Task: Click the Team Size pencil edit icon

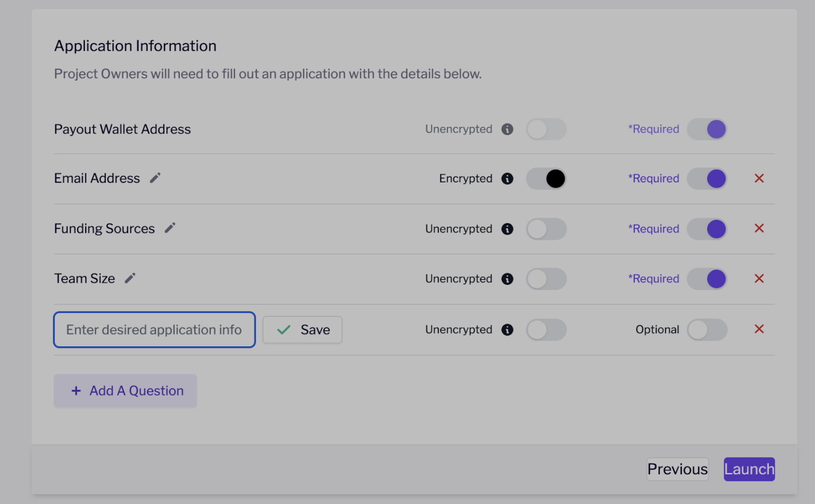Action: [x=130, y=278]
